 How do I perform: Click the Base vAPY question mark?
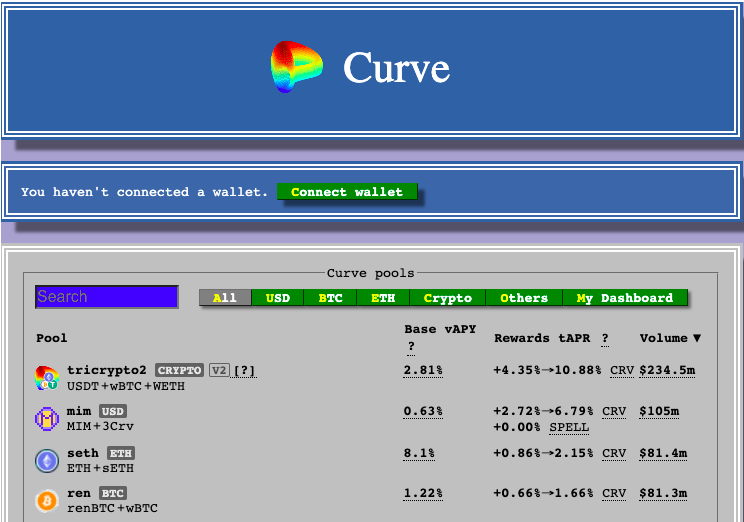point(411,346)
